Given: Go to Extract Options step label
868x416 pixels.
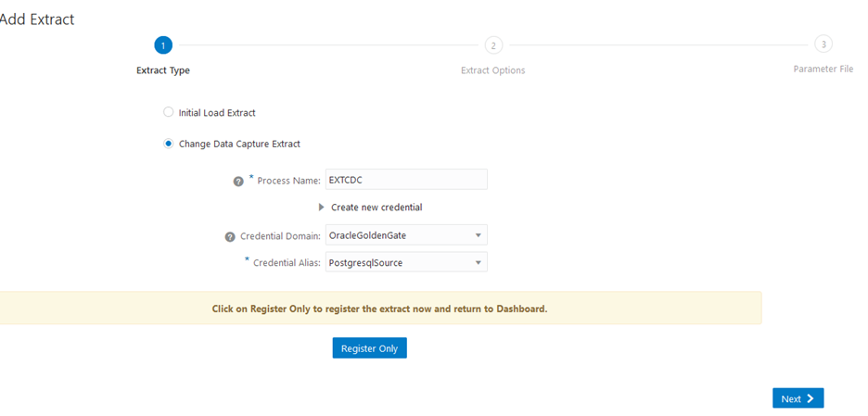Looking at the screenshot, I should [x=492, y=70].
